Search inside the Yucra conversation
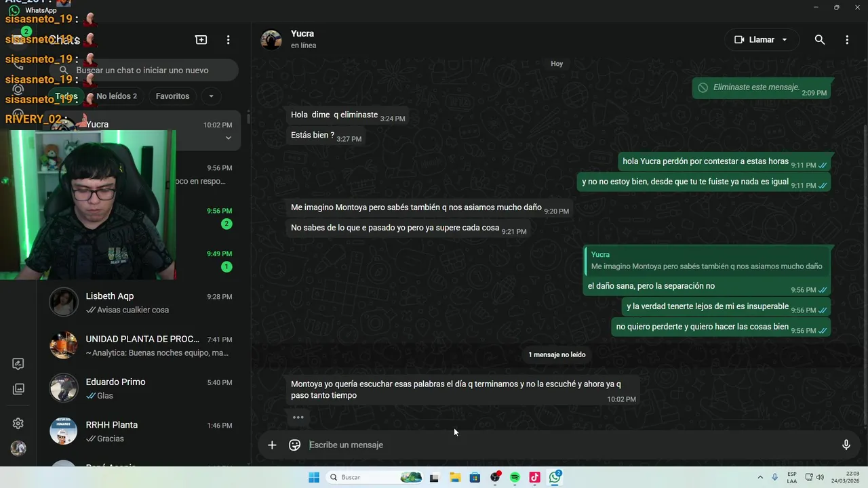 click(820, 40)
